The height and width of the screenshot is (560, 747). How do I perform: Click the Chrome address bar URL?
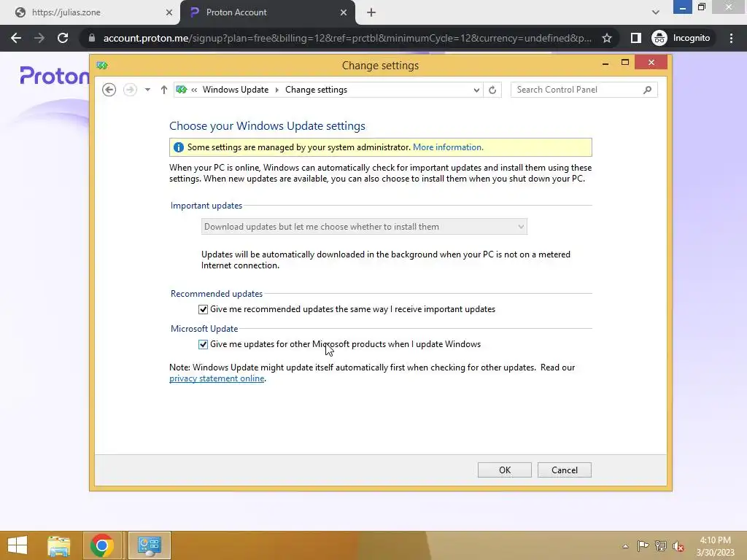point(347,38)
